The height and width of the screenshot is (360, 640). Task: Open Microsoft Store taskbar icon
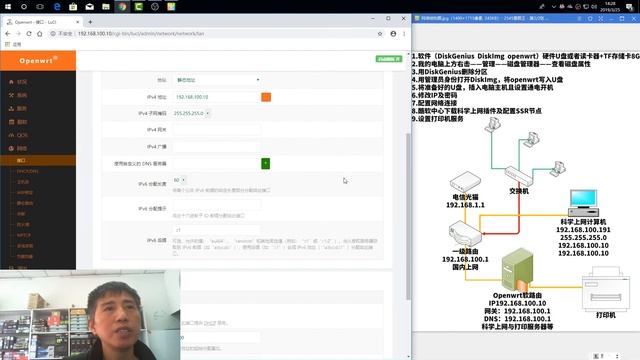[73, 7]
